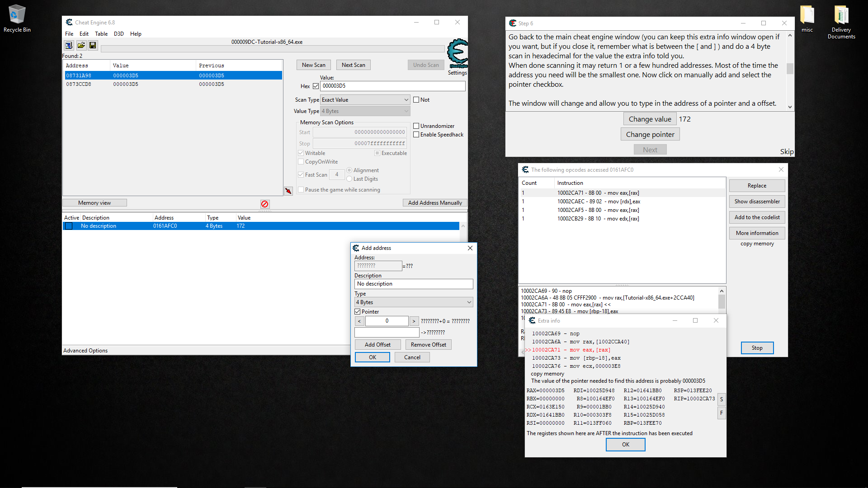
Task: Click the address input field in Add address
Action: (378, 265)
